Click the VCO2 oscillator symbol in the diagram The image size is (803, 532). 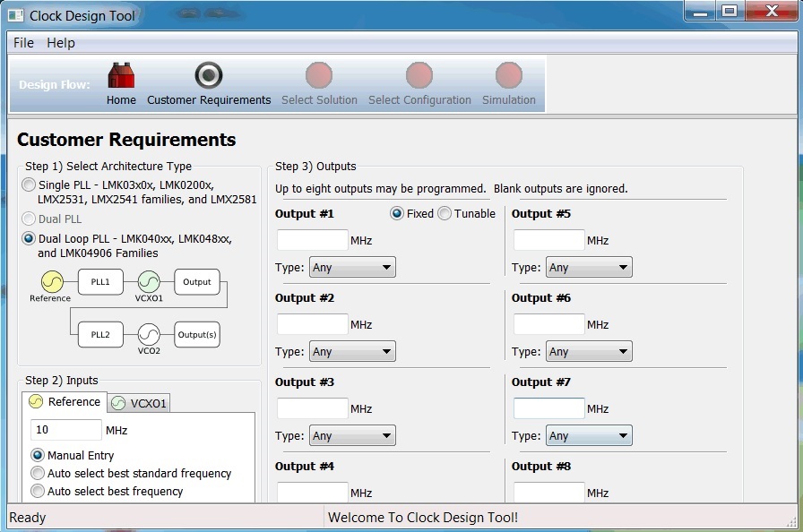(149, 335)
